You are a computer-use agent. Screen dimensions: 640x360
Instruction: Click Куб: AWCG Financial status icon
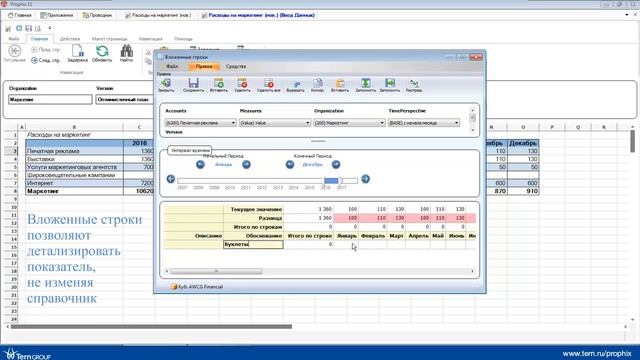173,287
